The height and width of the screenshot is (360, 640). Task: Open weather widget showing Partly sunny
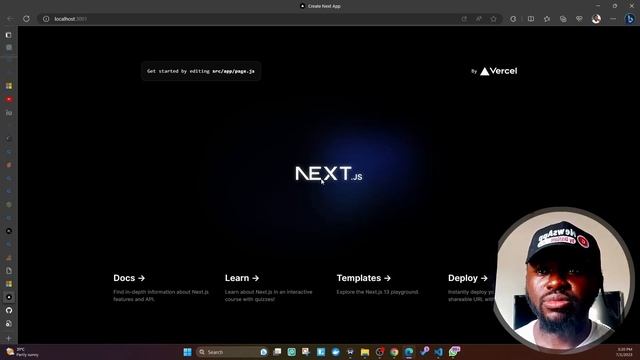(x=22, y=352)
